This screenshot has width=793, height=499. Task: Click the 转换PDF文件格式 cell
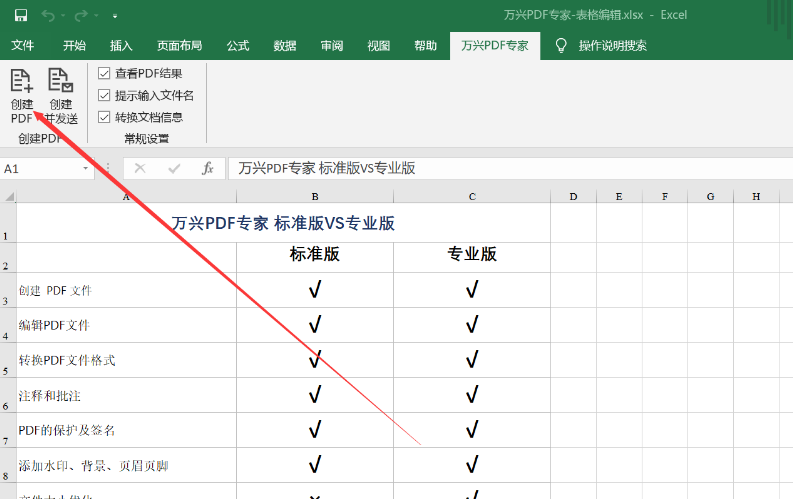[x=126, y=360]
